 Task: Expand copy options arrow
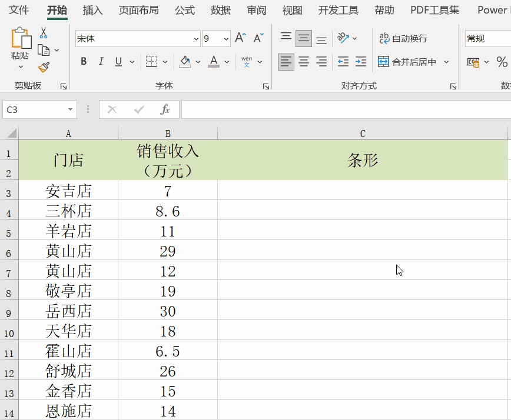click(57, 50)
